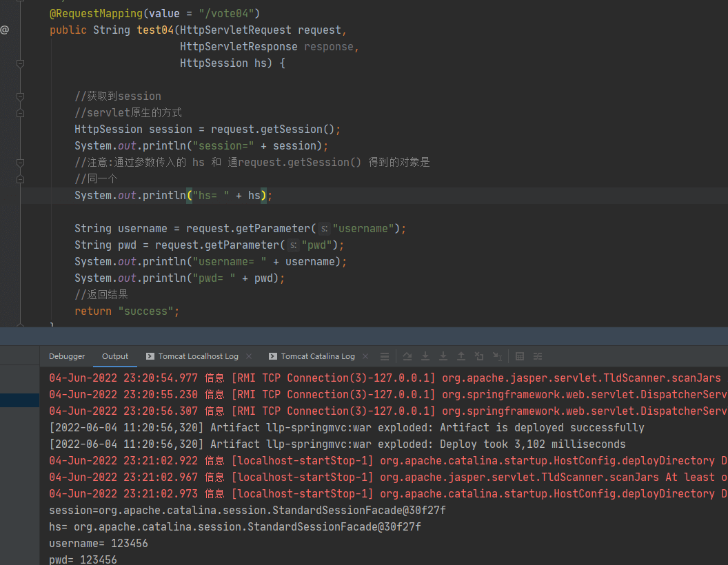Open the Evaluate Expression calculator icon

[x=520, y=356]
